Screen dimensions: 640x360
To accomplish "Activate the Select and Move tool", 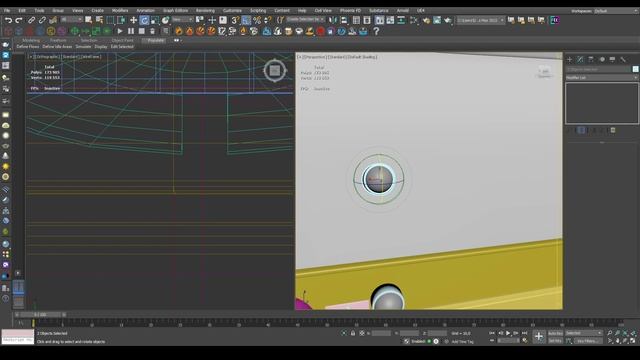I will [x=133, y=20].
